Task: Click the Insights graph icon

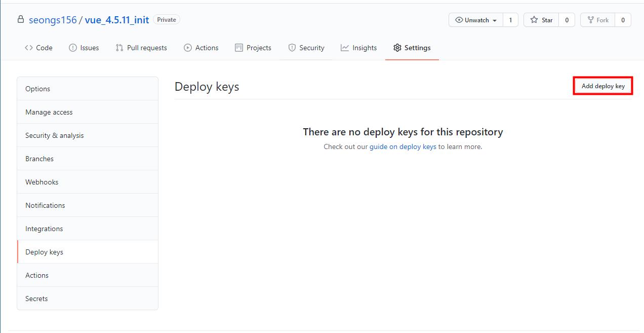Action: [344, 47]
